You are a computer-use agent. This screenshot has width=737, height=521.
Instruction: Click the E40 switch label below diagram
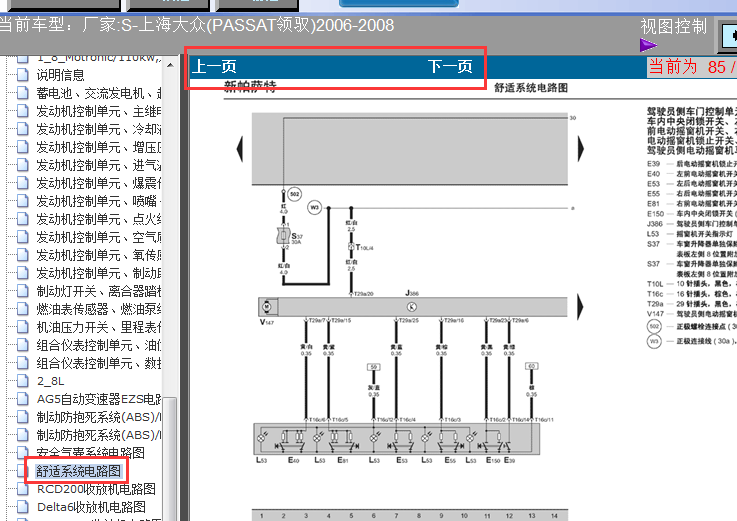click(x=293, y=460)
